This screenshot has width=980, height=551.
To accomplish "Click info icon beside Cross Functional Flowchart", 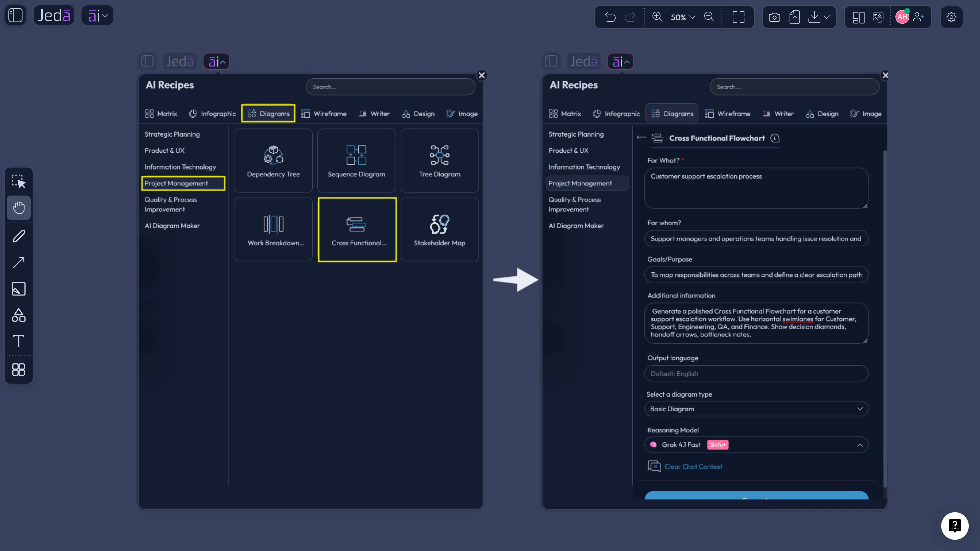I will [775, 138].
